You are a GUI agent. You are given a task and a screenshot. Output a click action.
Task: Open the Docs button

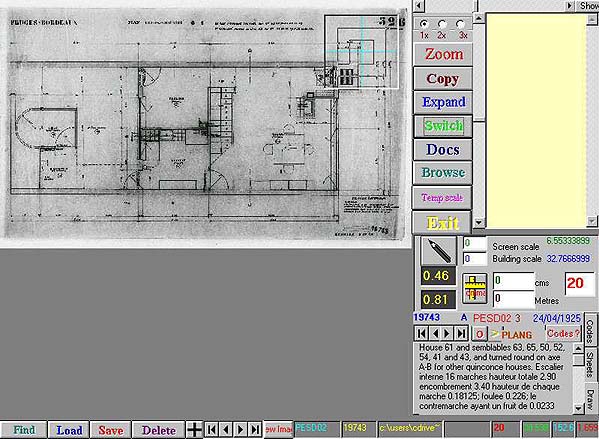click(x=443, y=149)
